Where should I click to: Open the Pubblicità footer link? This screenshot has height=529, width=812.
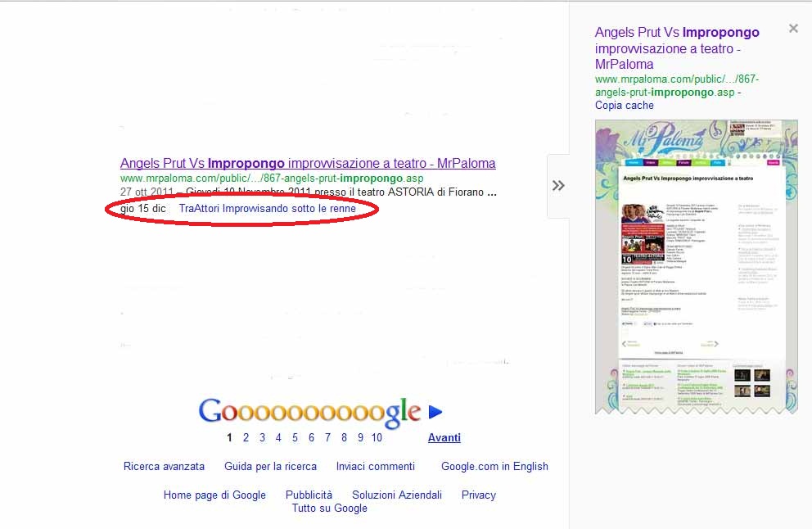point(309,495)
